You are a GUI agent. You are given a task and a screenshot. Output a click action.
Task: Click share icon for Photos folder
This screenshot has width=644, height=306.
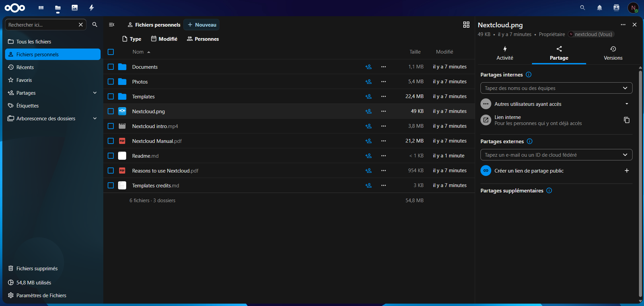368,82
